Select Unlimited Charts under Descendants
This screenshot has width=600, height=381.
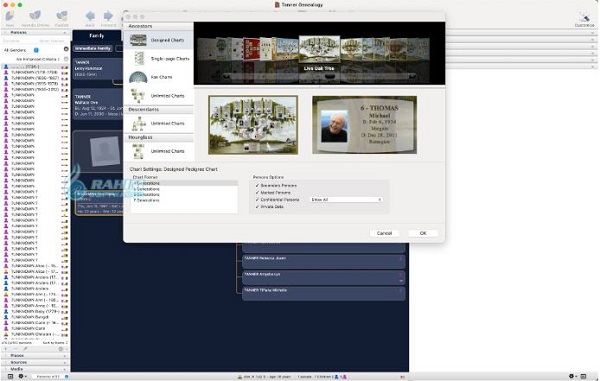click(x=159, y=124)
